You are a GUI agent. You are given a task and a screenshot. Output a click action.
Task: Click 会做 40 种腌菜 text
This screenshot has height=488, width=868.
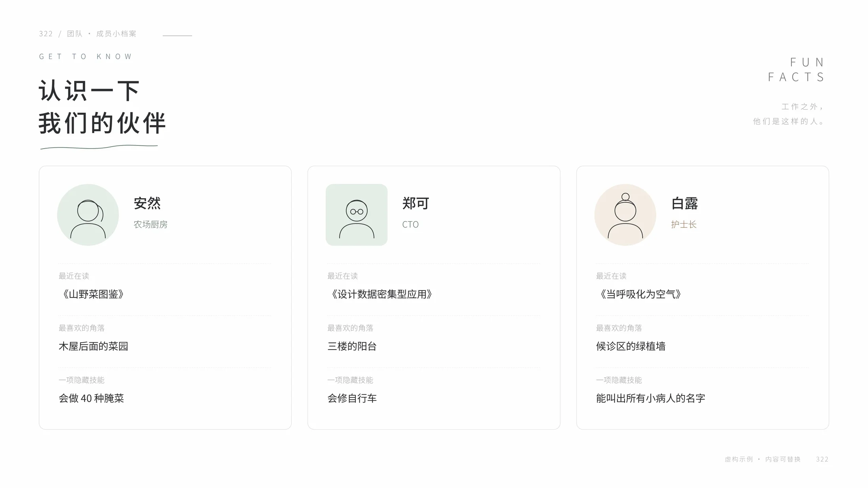point(92,398)
